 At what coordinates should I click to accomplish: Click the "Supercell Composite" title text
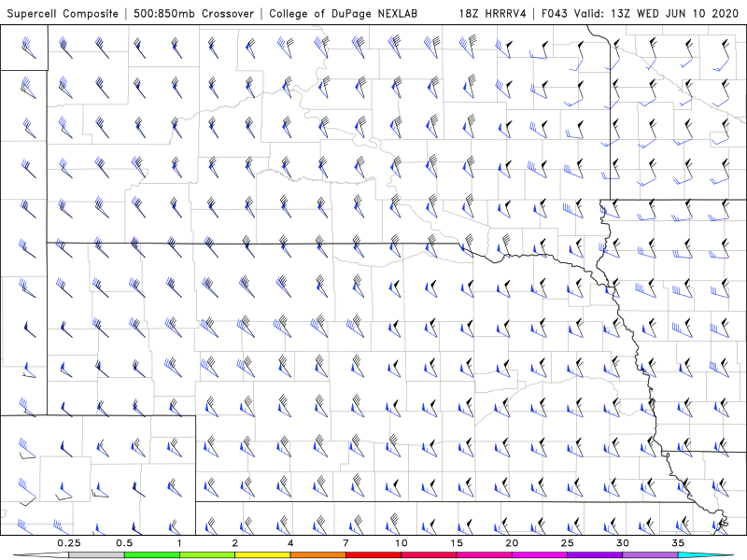63,14
